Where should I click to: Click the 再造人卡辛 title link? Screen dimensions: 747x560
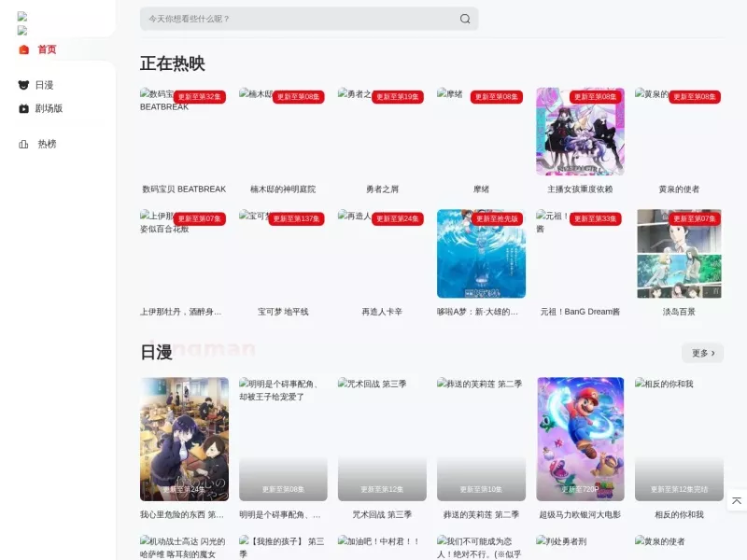382,312
